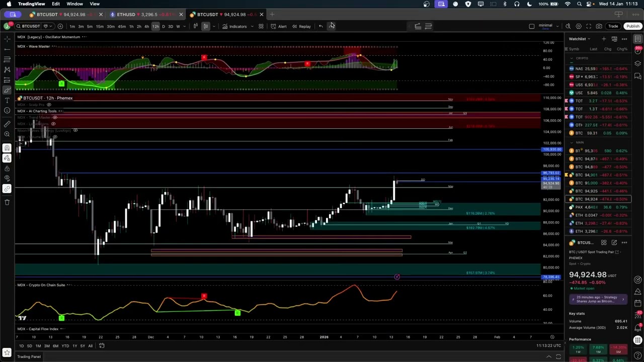This screenshot has height=362, width=644.
Task: Open the emoji icons tool
Action: [7, 110]
